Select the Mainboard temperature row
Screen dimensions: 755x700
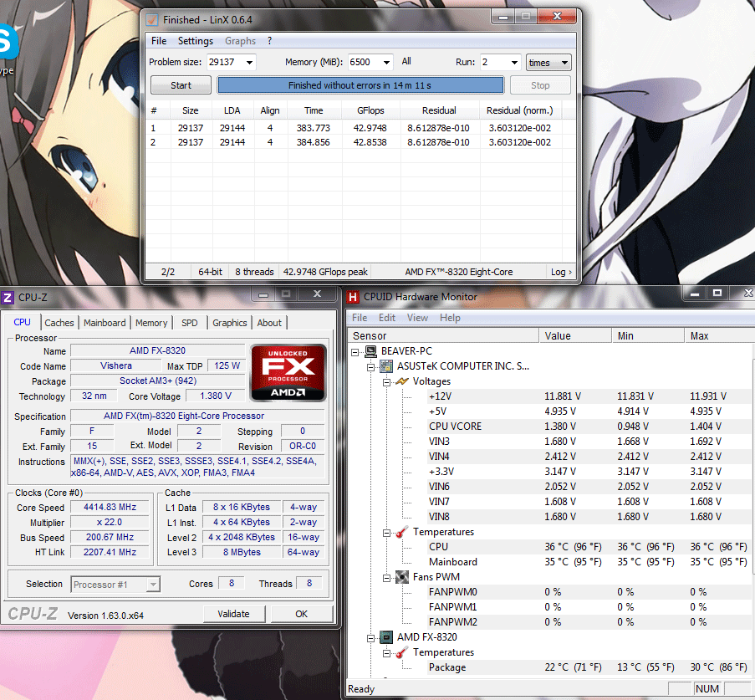(x=589, y=562)
